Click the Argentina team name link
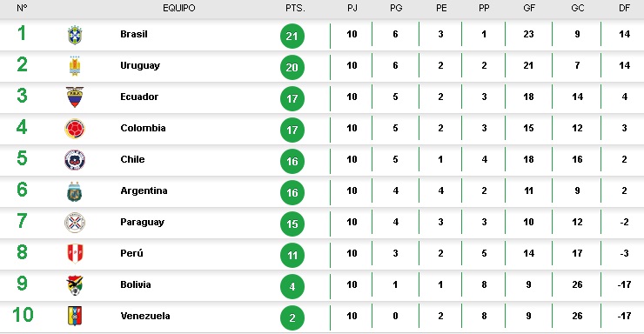This screenshot has width=644, height=334. 144,190
